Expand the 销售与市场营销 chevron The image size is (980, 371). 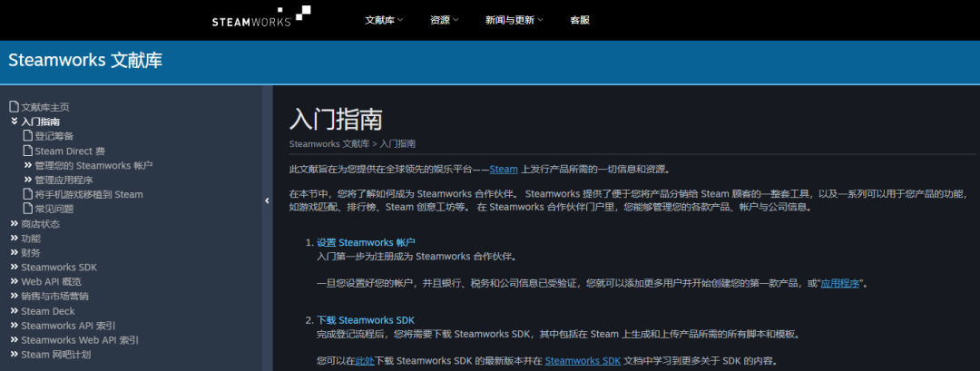coord(15,296)
